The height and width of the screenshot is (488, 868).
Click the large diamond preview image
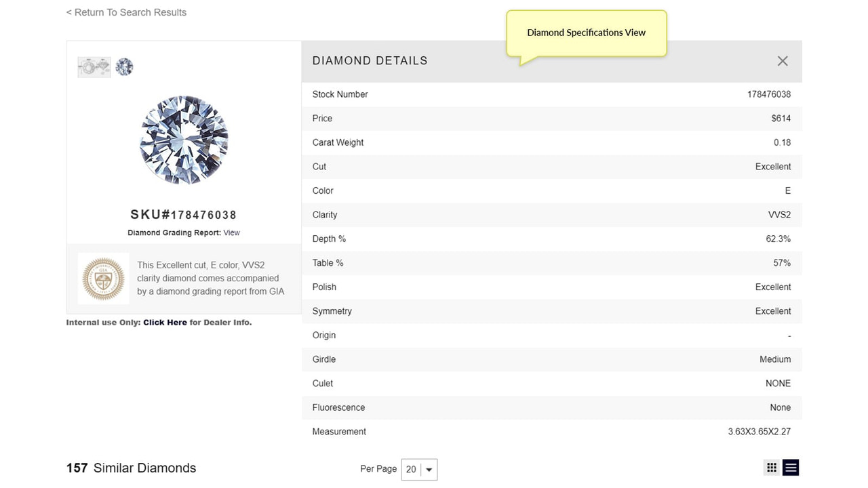pyautogui.click(x=184, y=140)
